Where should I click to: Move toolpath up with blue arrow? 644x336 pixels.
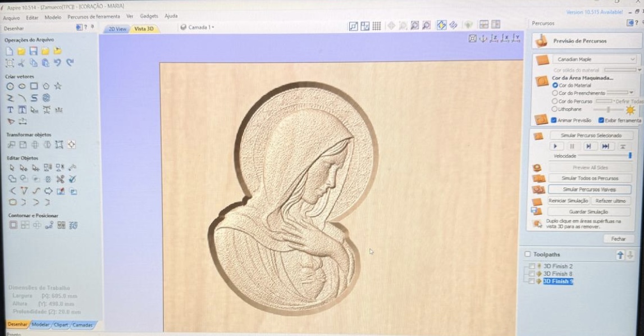tap(620, 255)
